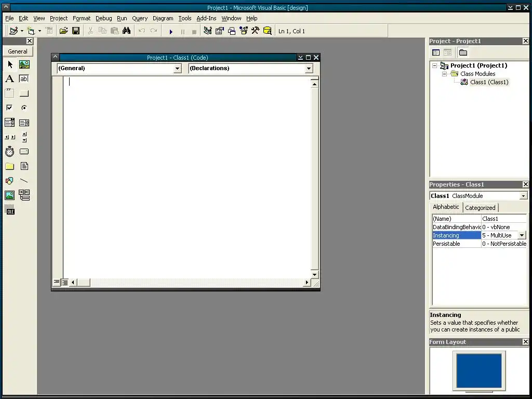Click the monitor preview in Form Layout
The height and width of the screenshot is (399, 532).
click(478, 371)
